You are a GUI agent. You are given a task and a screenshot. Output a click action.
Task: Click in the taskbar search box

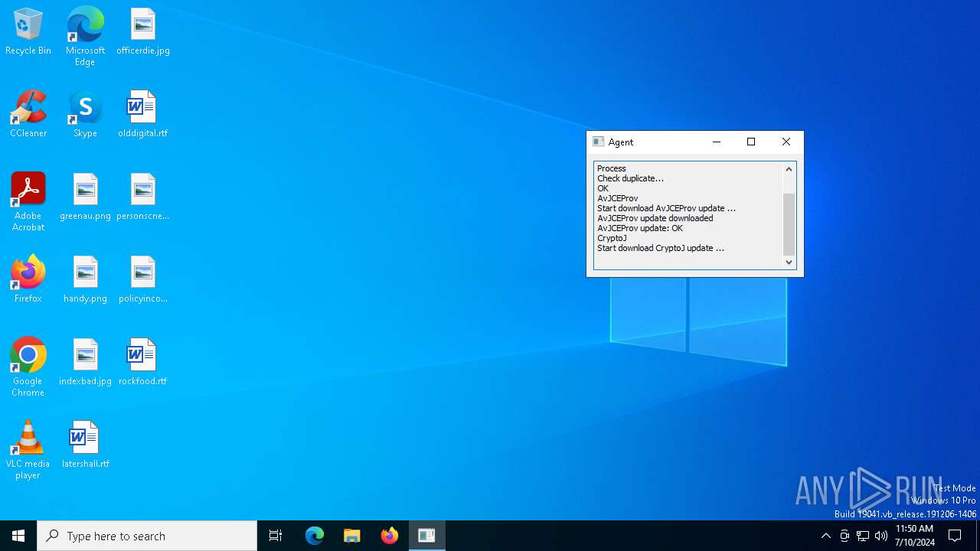pos(147,536)
